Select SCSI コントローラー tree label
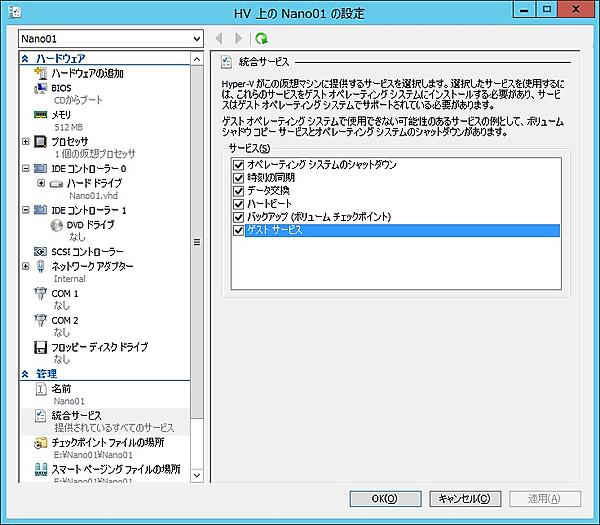Screen dimensions: 600x525 pos(88,252)
